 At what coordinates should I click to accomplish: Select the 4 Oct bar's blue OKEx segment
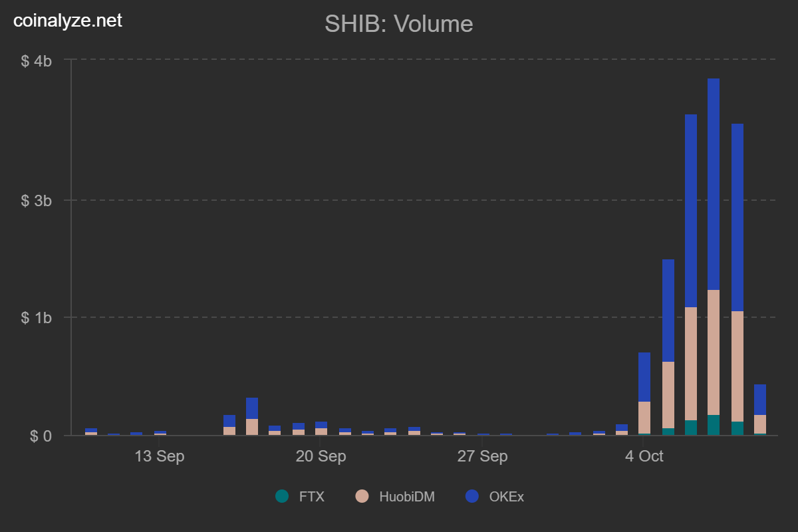pos(644,377)
